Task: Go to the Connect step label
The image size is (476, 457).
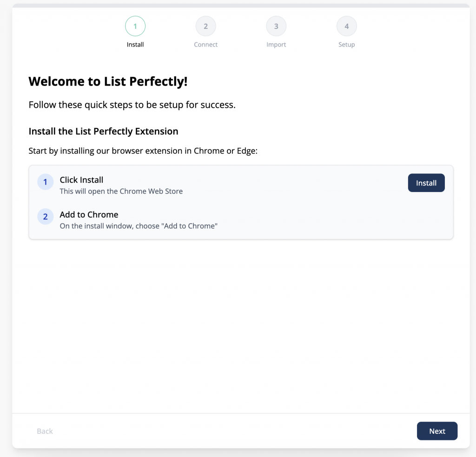Action: click(x=205, y=45)
